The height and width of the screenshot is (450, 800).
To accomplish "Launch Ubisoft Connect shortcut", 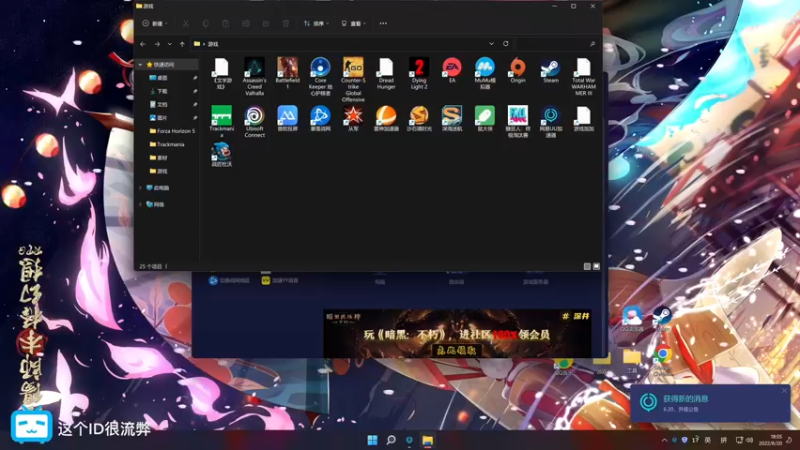I will click(x=254, y=121).
